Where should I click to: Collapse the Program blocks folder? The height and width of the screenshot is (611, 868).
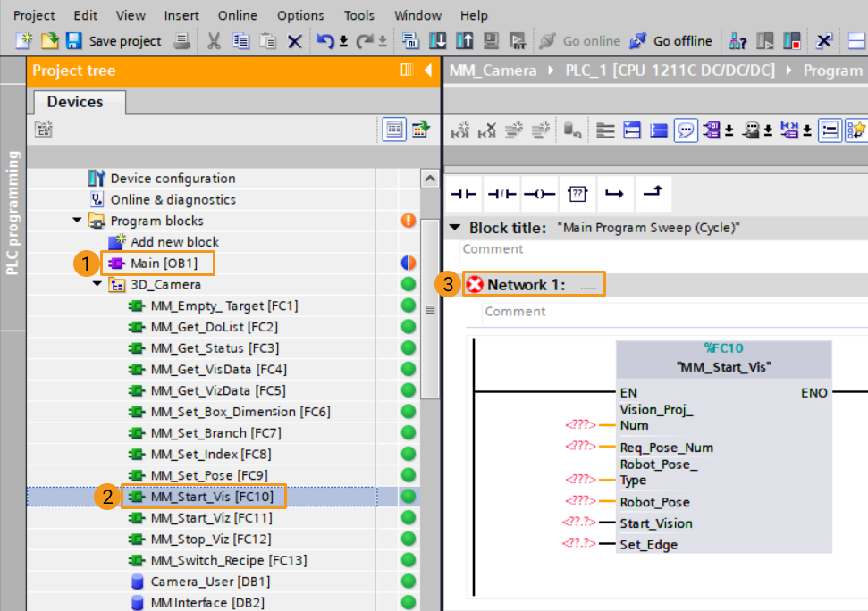coord(78,221)
